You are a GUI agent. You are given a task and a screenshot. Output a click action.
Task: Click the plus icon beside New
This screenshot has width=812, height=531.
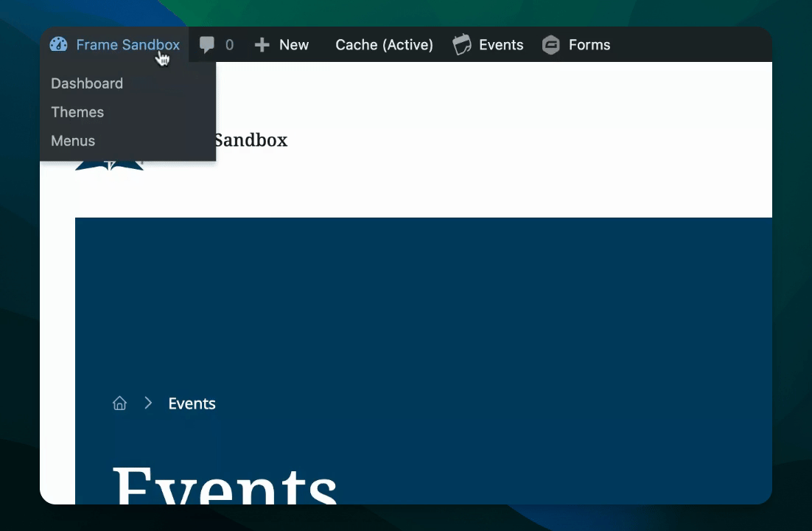262,45
